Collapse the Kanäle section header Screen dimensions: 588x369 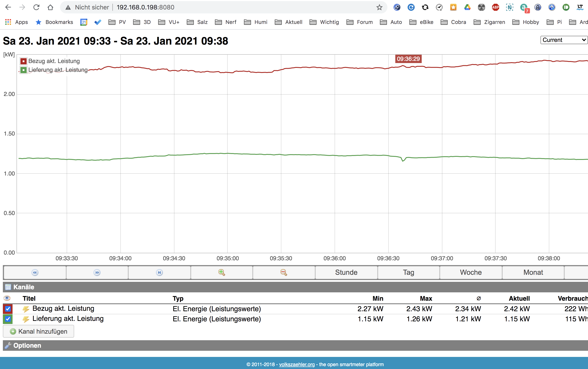[295, 287]
